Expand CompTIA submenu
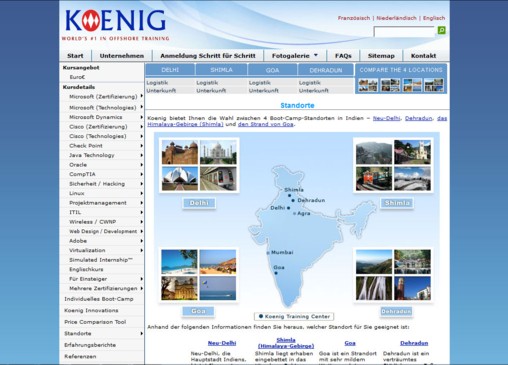 click(142, 174)
